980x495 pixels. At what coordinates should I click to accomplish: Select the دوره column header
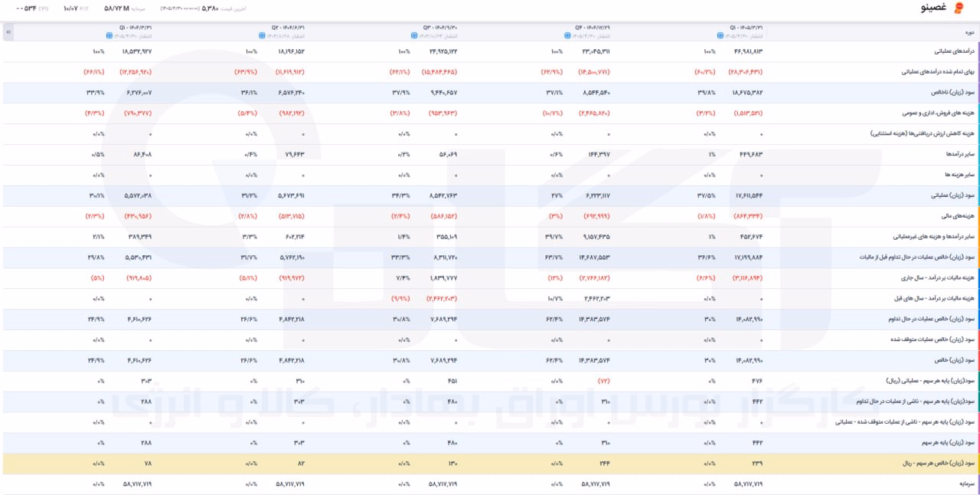point(969,33)
